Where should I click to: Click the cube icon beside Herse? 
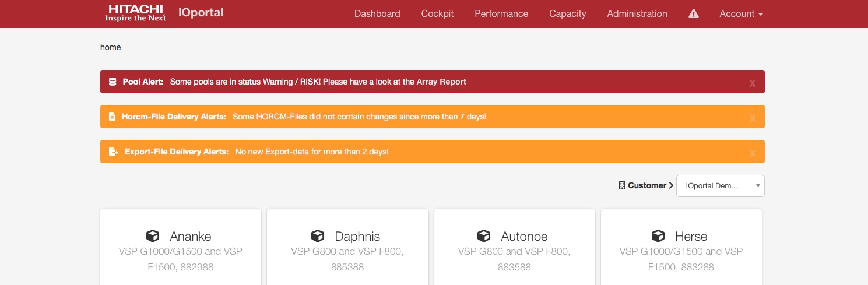click(658, 236)
